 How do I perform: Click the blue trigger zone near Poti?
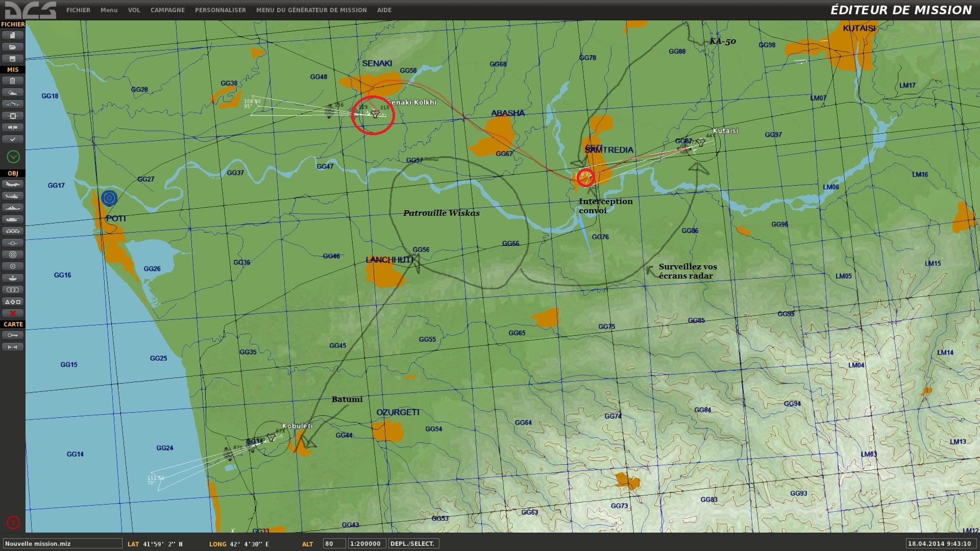pos(109,198)
